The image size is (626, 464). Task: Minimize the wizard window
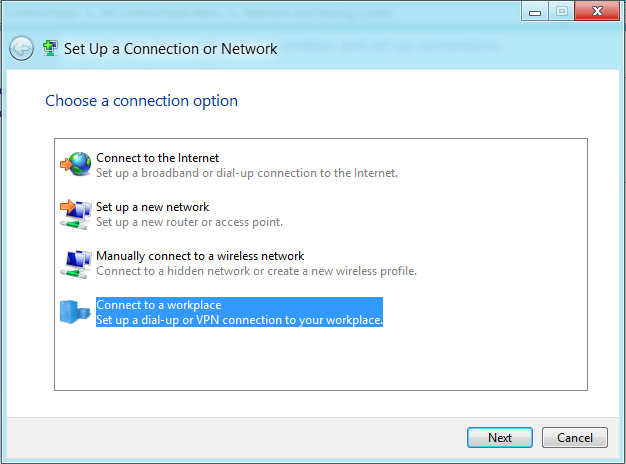535,11
